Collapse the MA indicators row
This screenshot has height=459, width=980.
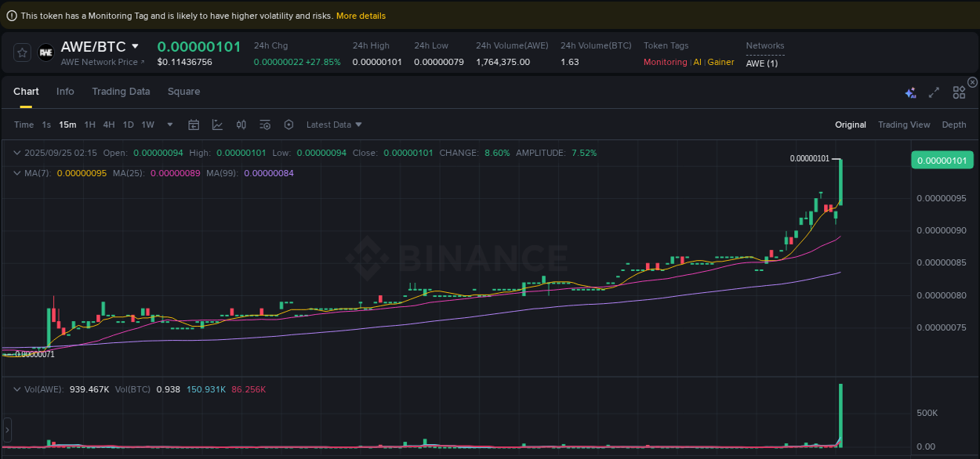(x=17, y=172)
